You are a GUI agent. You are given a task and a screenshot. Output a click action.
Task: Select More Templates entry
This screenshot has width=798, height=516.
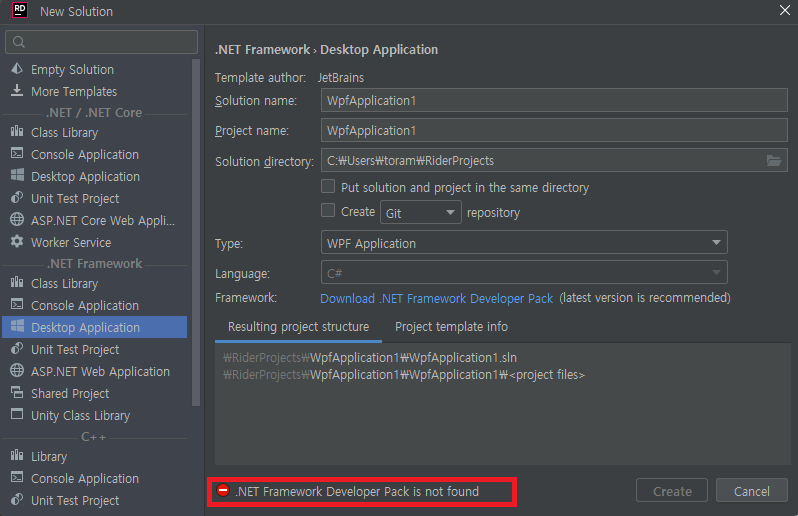click(x=95, y=91)
